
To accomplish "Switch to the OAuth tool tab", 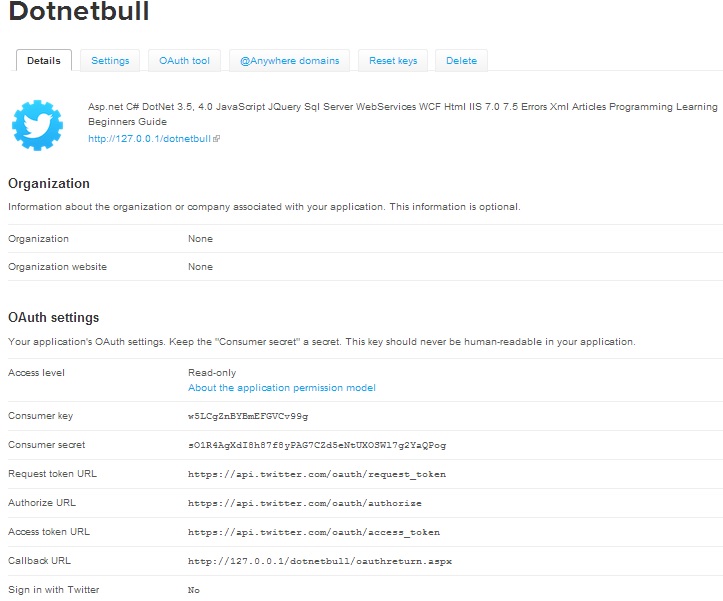I will 184,60.
